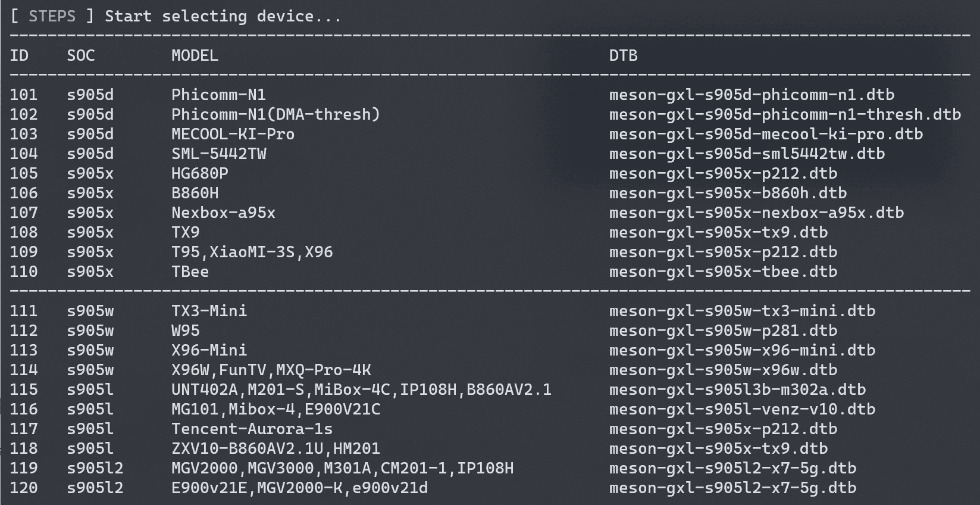Click the E900v21E,MGV2000-K,e900v21d model text
This screenshot has width=980, height=505.
pyautogui.click(x=300, y=488)
